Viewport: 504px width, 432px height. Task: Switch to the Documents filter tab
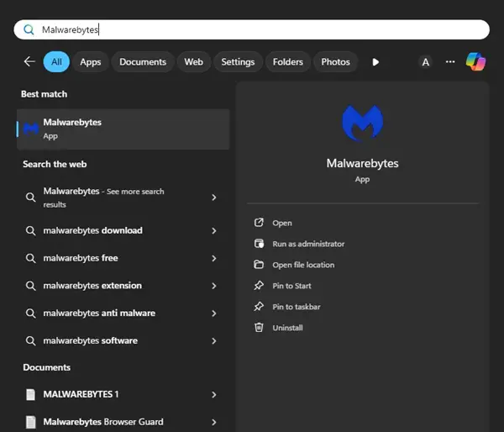coord(143,61)
